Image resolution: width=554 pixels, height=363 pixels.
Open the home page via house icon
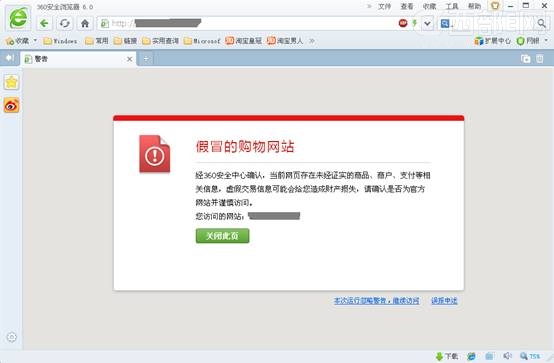coord(85,24)
